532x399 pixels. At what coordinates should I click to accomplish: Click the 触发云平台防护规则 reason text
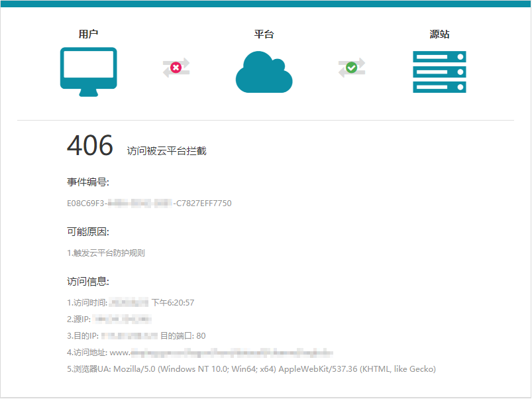pos(106,253)
